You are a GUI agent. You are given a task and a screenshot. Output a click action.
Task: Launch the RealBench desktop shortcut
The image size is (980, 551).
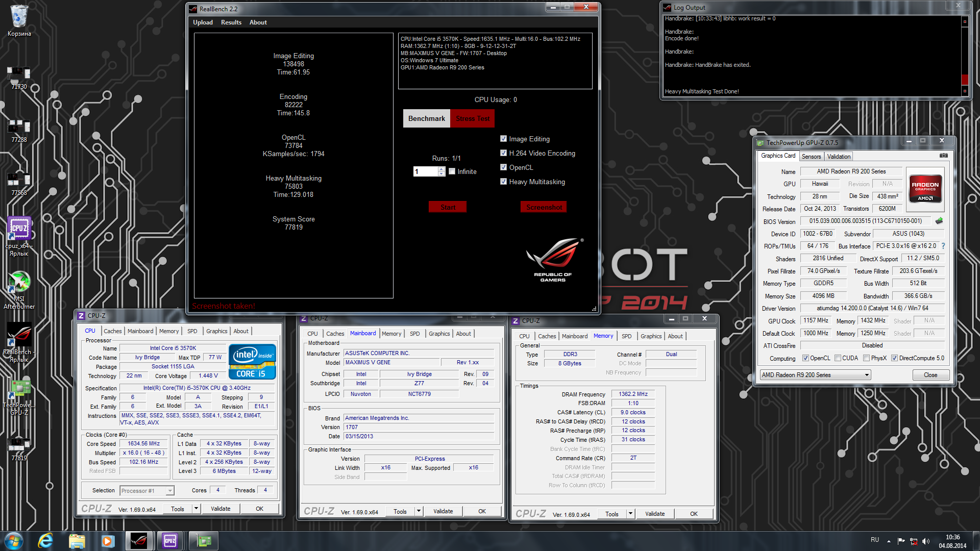pos(19,342)
